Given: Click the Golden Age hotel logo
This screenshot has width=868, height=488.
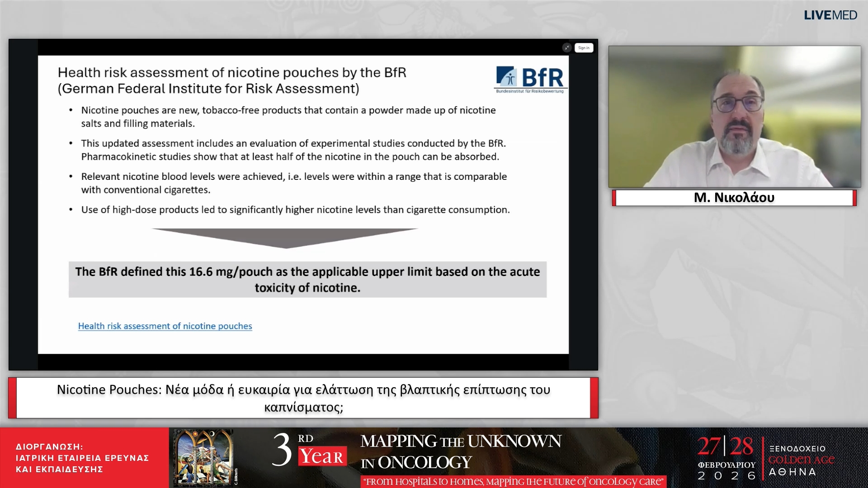Looking at the screenshot, I should [801, 460].
